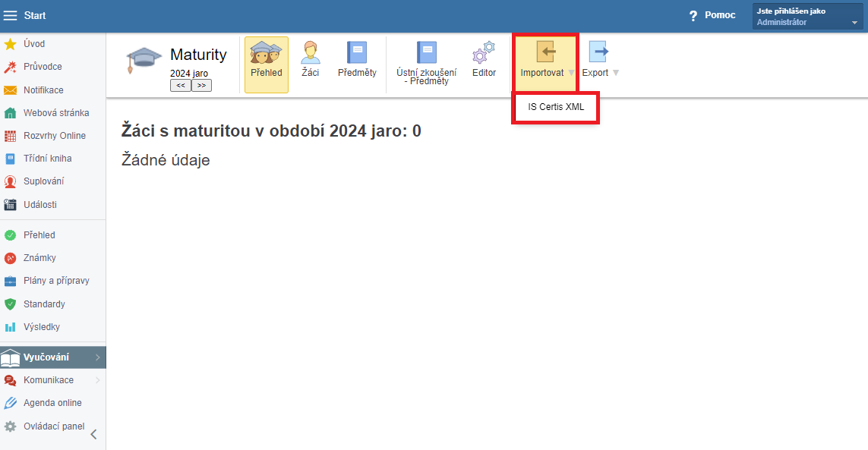Click the green Přehled checkmark icon in sidebar
Viewport: 868px width, 450px height.
[10, 235]
